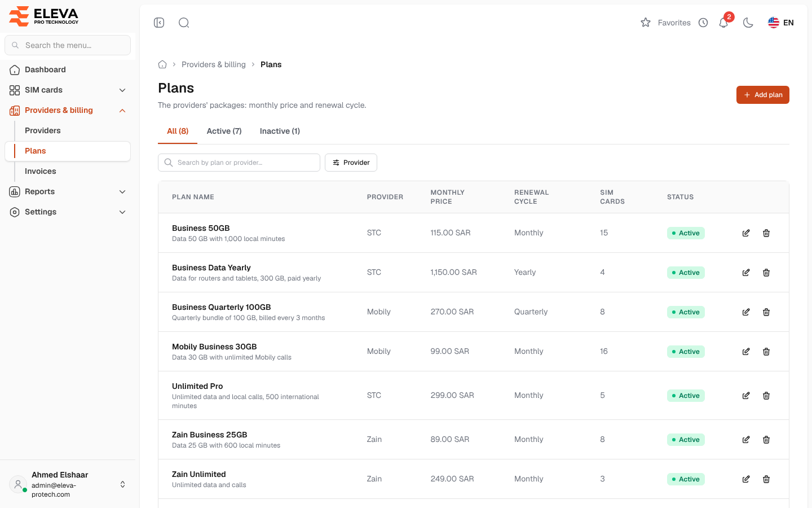Screen dimensions: 812x508
Task: Select the Plans sidebar item
Action: tap(68, 151)
